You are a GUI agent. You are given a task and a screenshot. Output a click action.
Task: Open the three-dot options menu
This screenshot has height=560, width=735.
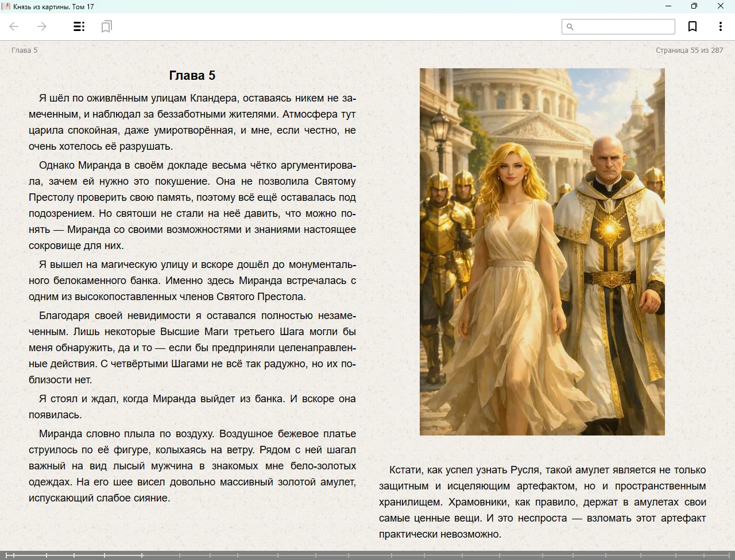click(x=720, y=26)
